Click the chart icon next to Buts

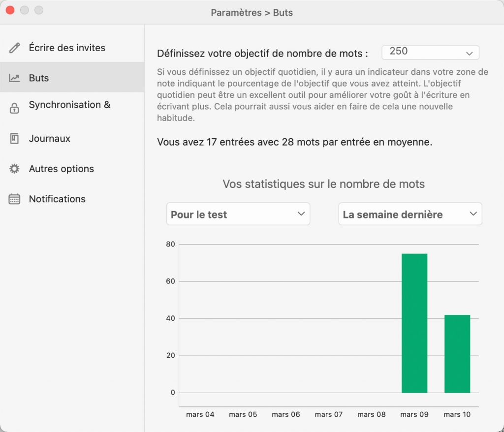[14, 78]
